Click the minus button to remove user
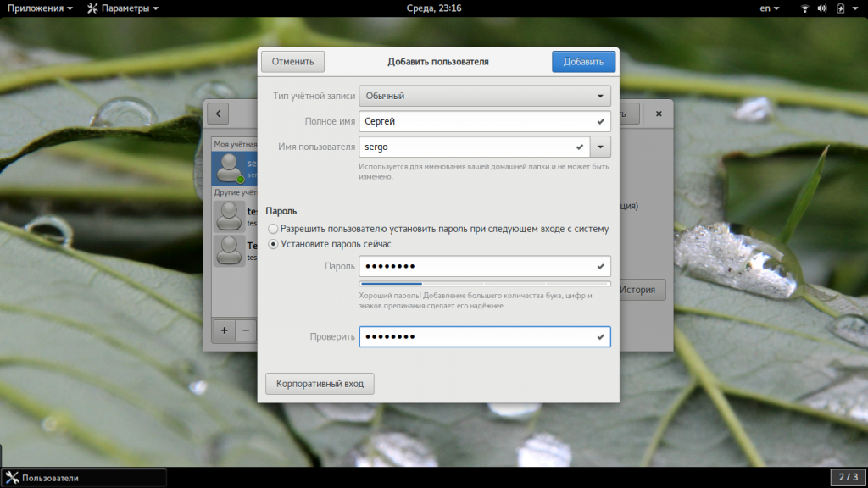The width and height of the screenshot is (868, 488). tap(246, 330)
